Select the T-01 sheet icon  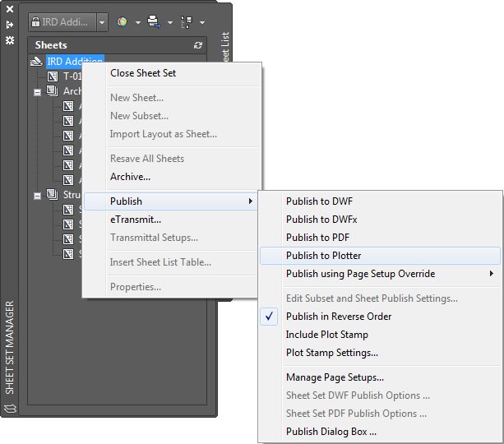click(x=53, y=76)
